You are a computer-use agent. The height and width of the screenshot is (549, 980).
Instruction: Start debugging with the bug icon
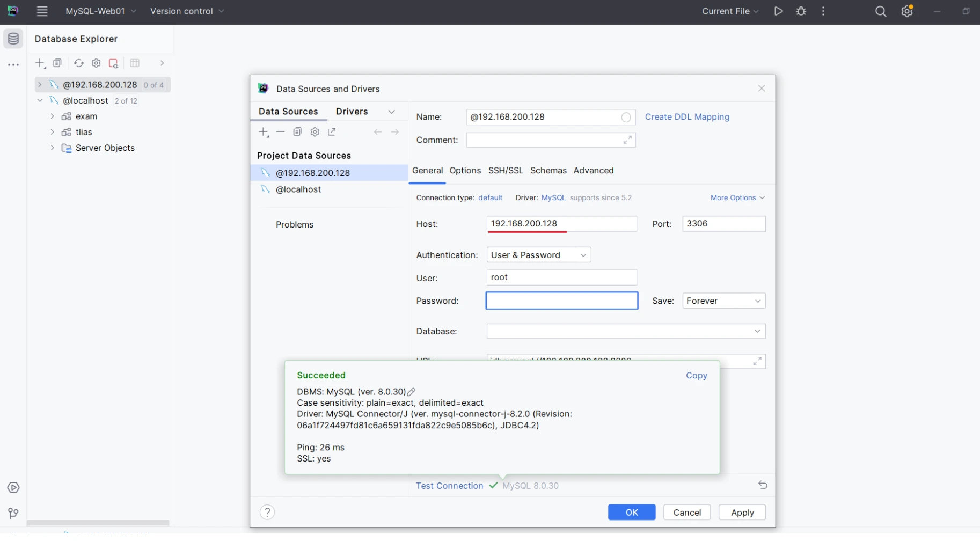point(801,11)
